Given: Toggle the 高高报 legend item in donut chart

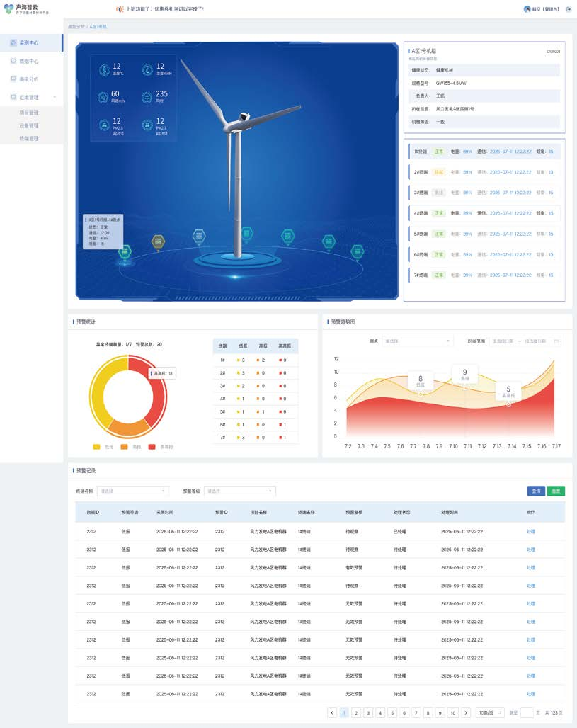Looking at the screenshot, I should coord(159,447).
